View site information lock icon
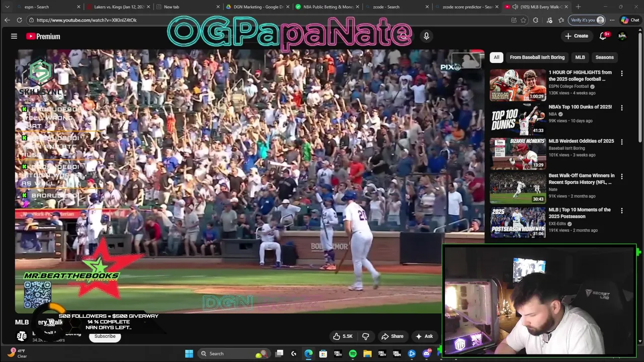This screenshot has height=362, width=644. click(32, 20)
